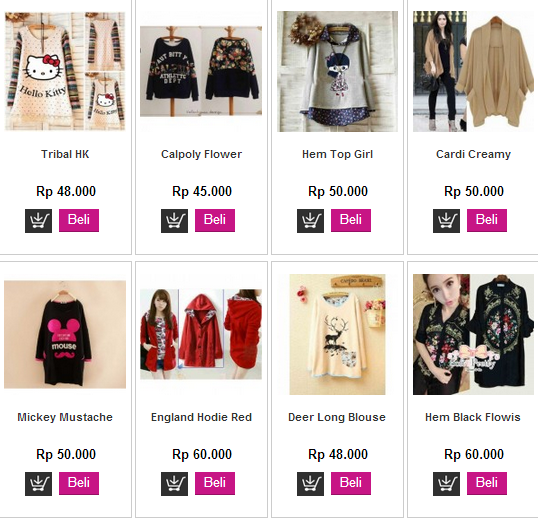Click Beli under Cardi Creamy
Viewport: 538px width, 521px height.
pos(487,220)
